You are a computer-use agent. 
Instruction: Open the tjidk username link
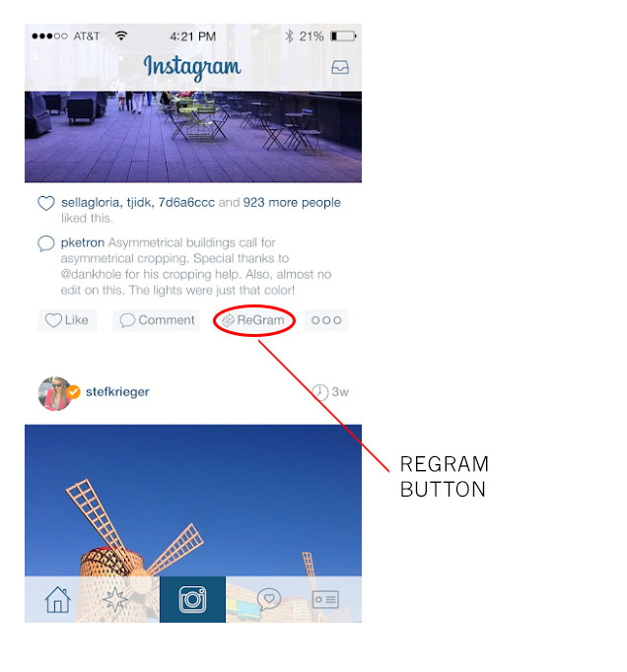(x=140, y=202)
